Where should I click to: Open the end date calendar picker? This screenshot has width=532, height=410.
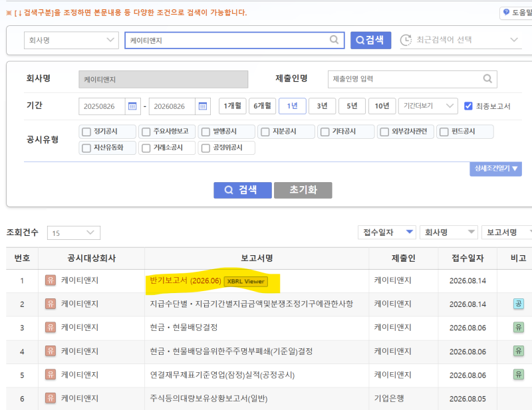[x=203, y=106]
